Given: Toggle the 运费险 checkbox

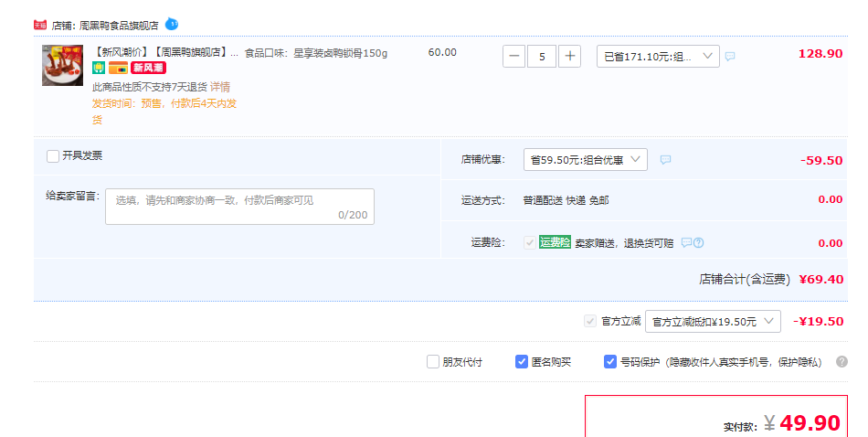Looking at the screenshot, I should coord(530,242).
